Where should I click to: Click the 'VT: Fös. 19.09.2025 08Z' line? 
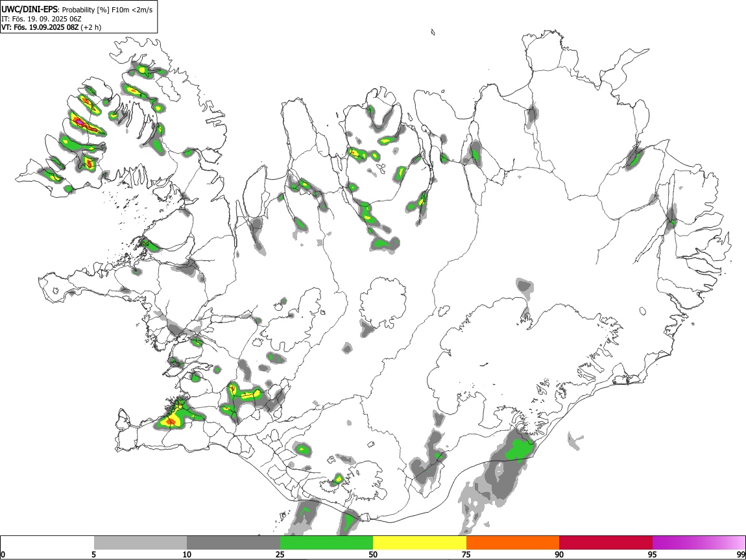(40, 27)
